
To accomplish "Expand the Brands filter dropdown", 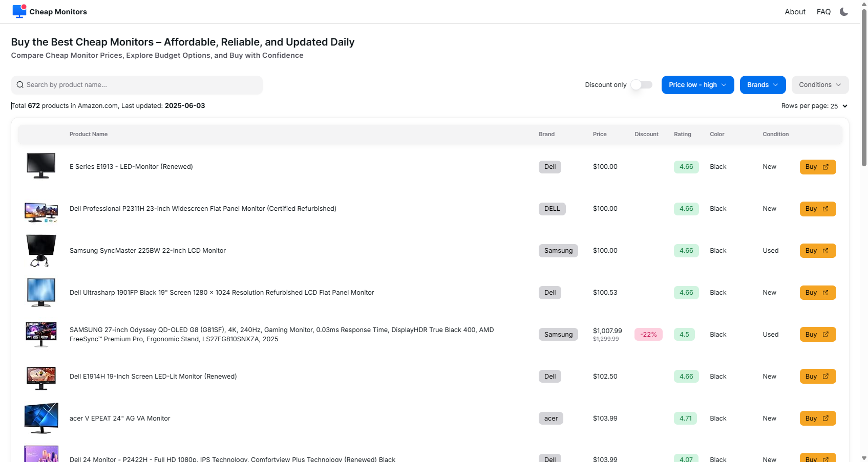I will pos(763,85).
